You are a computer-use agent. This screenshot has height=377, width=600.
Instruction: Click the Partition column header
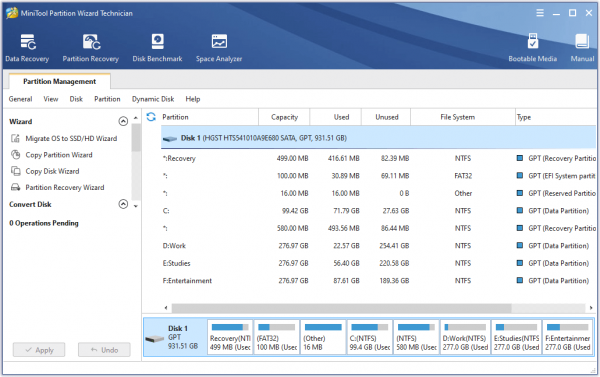[210, 117]
